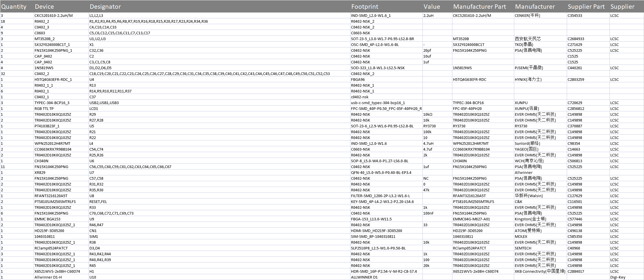Viewport: 644px width, 280px height.
Task: Select device cell EMMC BGA153
Action: click(47, 219)
